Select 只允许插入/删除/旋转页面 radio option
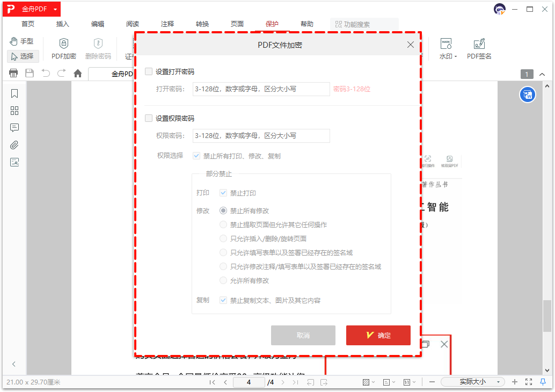555x392 pixels. point(223,238)
